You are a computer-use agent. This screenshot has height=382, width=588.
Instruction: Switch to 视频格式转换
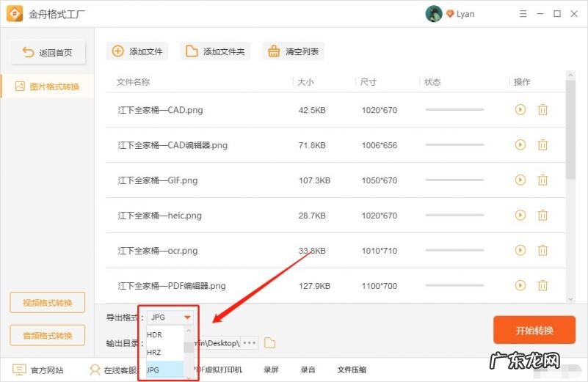click(x=47, y=303)
